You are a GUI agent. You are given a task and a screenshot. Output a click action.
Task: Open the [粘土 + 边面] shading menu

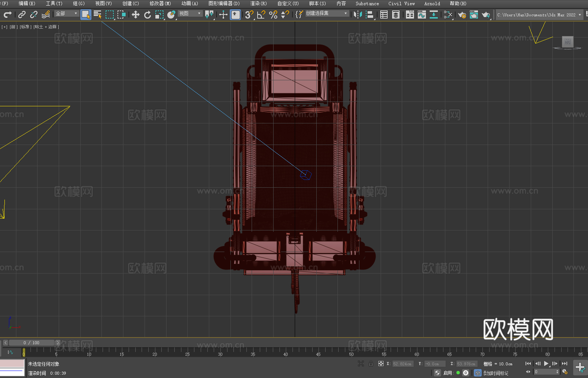[x=46, y=27]
